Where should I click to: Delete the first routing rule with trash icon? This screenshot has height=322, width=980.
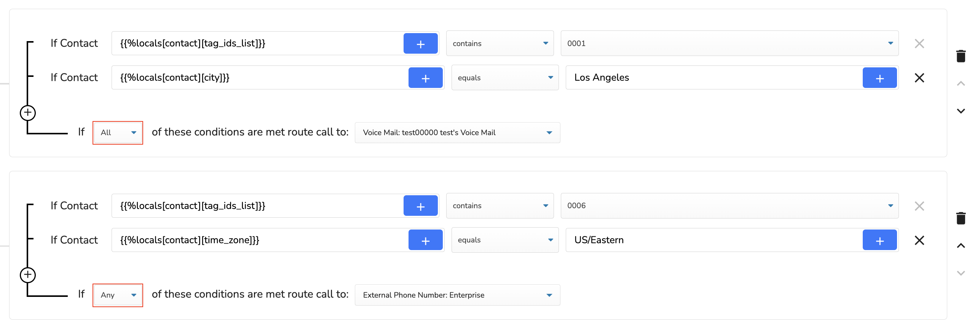pyautogui.click(x=961, y=56)
